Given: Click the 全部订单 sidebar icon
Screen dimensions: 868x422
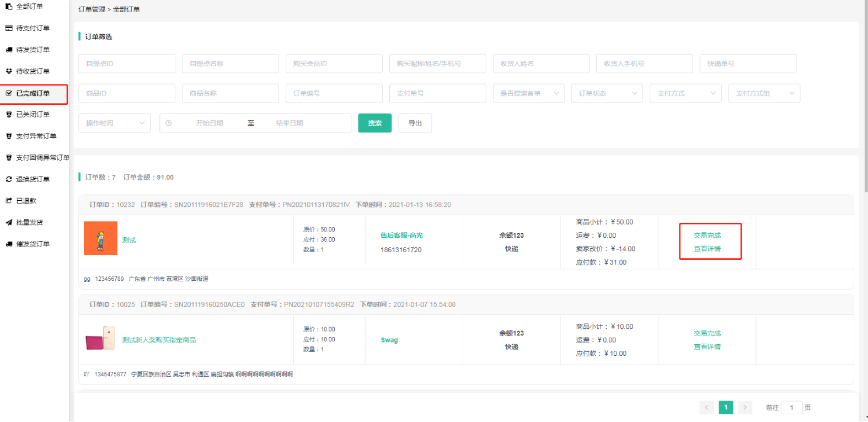Looking at the screenshot, I should coord(9,7).
